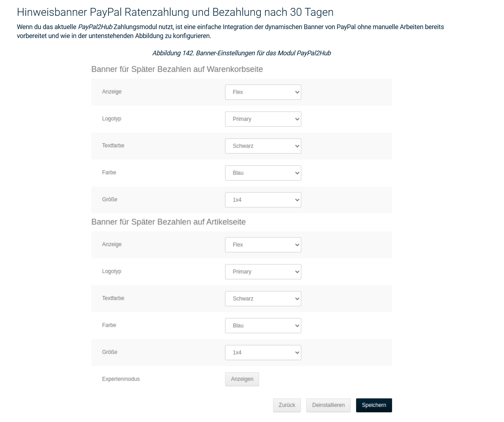The height and width of the screenshot is (422, 504).
Task: Click the italic PayPal2Hub text in the intro paragraph
Action: (95, 27)
